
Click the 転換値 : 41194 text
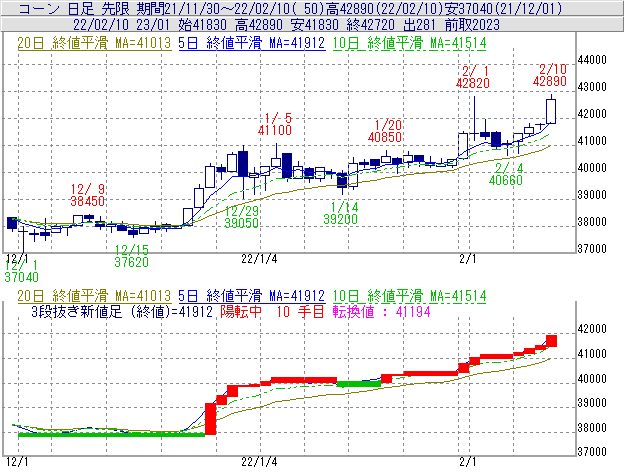click(382, 311)
